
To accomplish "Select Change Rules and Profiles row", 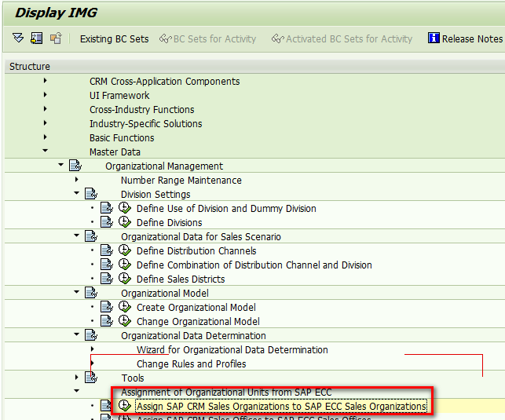I will 192,364.
